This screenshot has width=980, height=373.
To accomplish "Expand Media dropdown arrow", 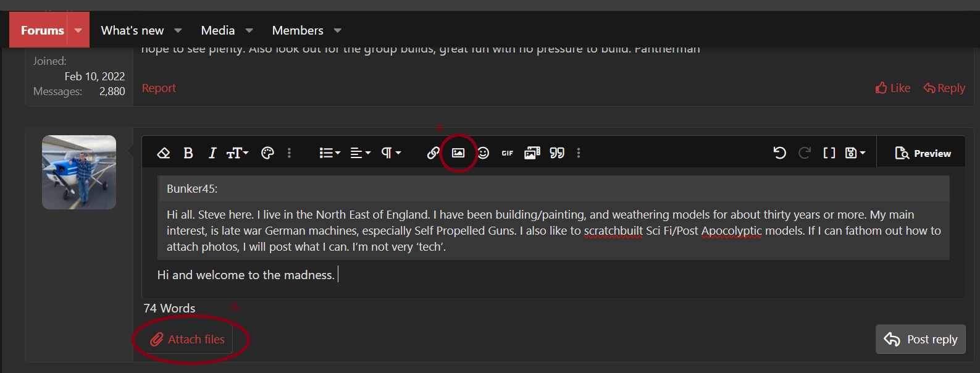I will tap(249, 30).
